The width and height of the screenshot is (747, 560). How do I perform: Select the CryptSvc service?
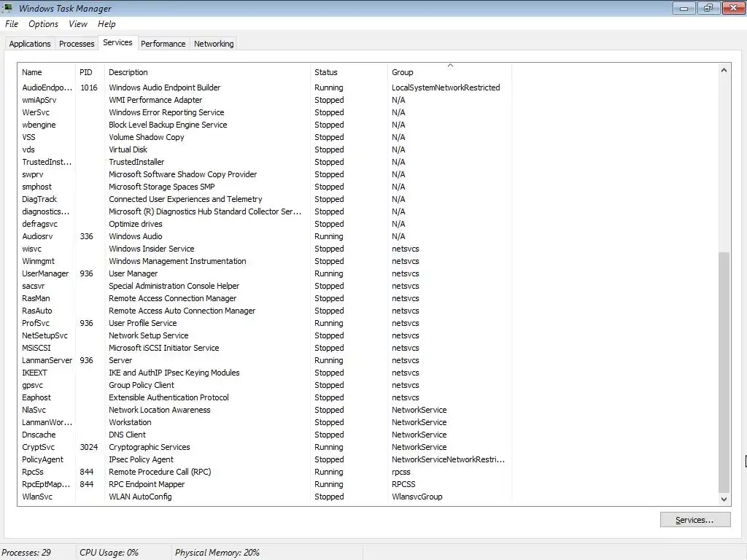(266, 447)
